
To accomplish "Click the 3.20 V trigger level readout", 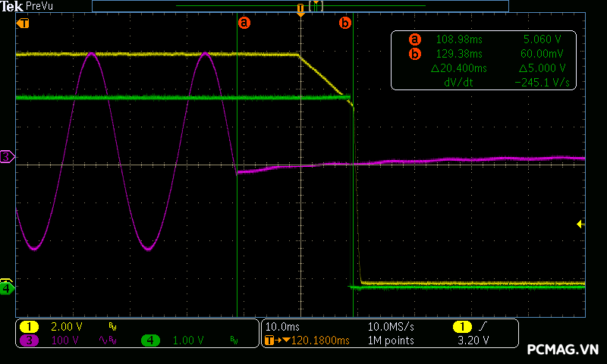I will click(x=473, y=340).
